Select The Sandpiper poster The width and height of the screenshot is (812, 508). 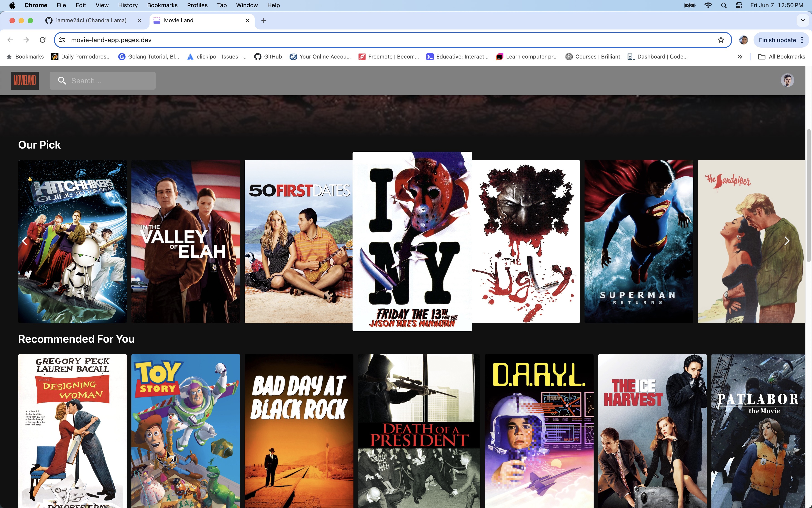[752, 242]
